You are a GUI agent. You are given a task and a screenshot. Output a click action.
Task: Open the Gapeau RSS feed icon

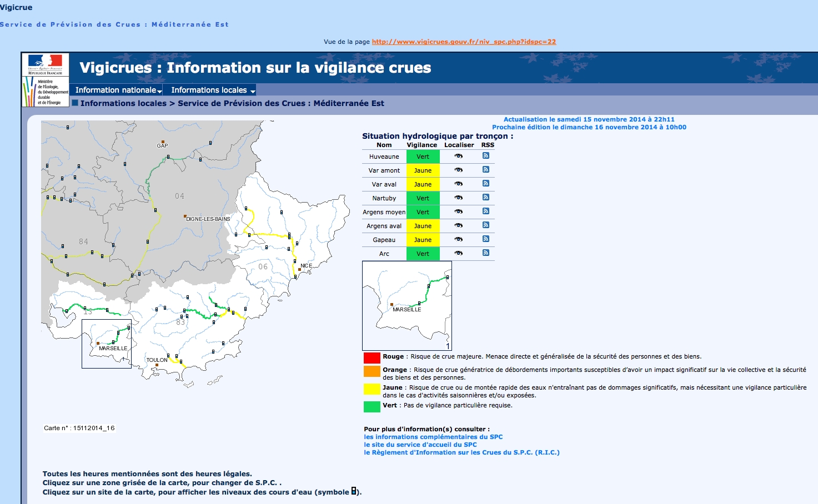486,239
